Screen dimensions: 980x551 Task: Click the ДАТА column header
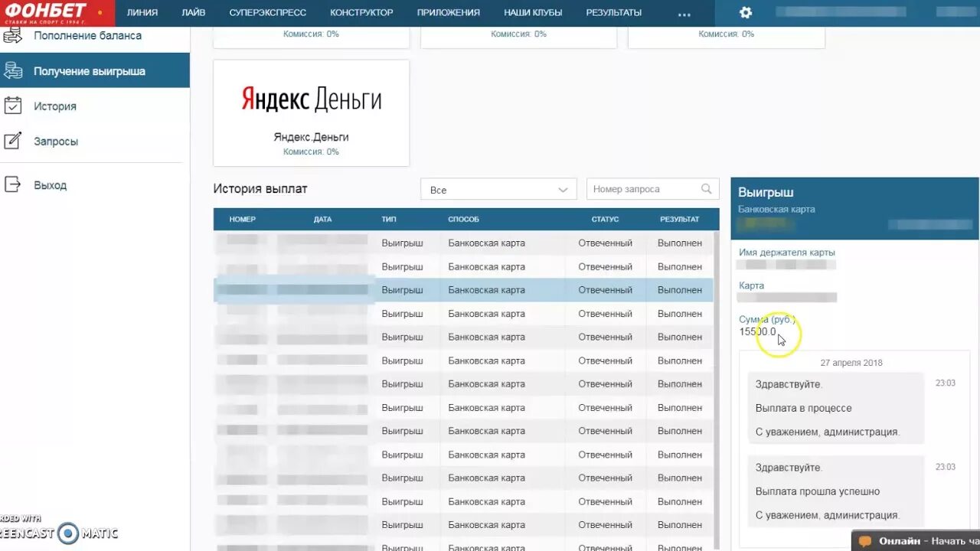(x=322, y=219)
